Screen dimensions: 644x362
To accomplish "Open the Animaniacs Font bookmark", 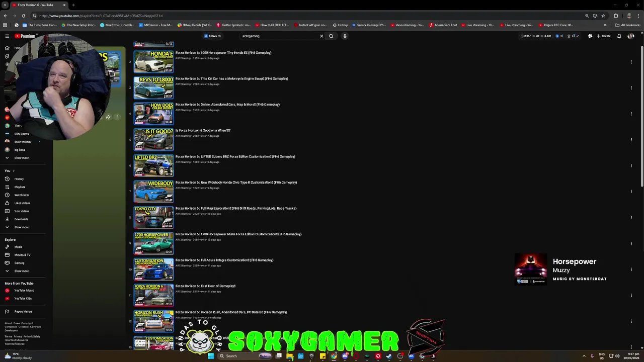I will click(443, 25).
